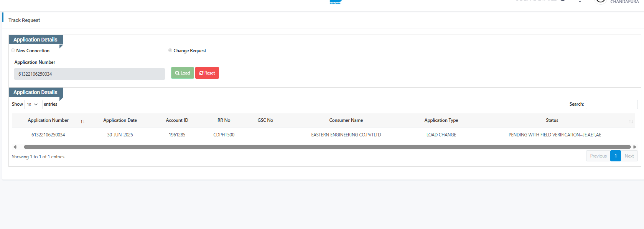Image resolution: width=644 pixels, height=229 pixels.
Task: Click the Application Number input field
Action: (89, 74)
